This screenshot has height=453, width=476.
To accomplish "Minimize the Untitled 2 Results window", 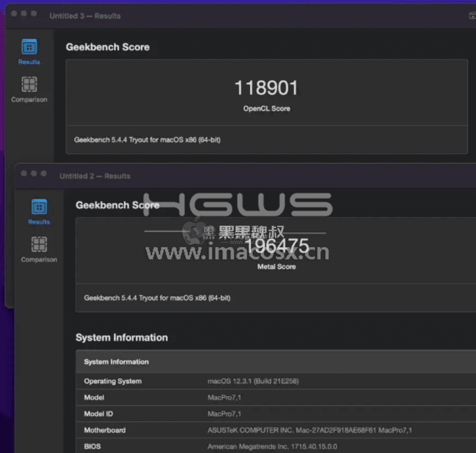I will pyautogui.click(x=33, y=173).
